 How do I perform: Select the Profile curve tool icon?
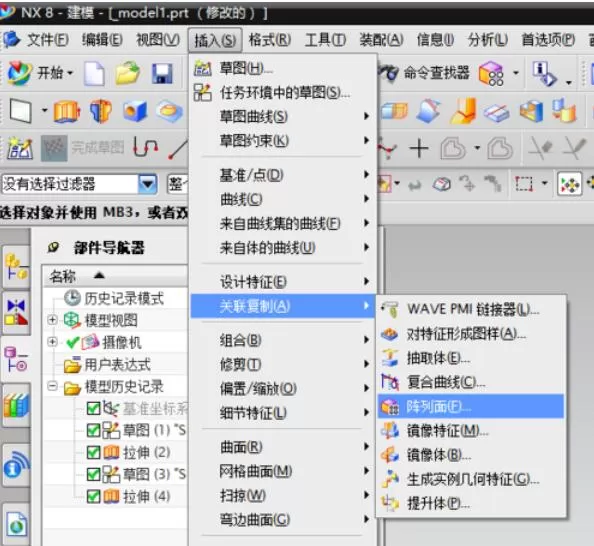[145, 147]
